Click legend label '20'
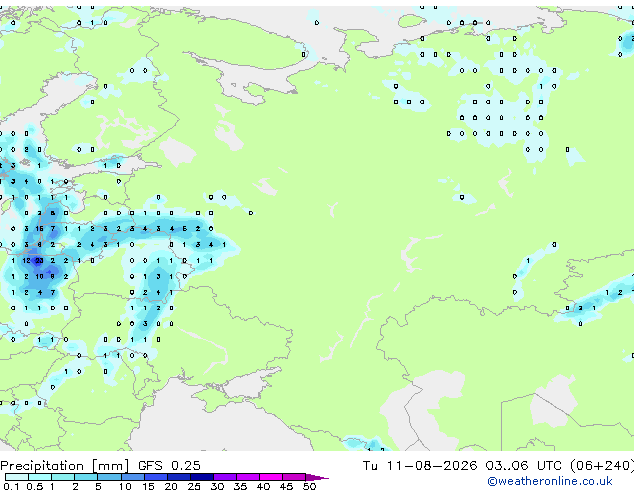Screen dimensions: 634x490 click(171, 486)
